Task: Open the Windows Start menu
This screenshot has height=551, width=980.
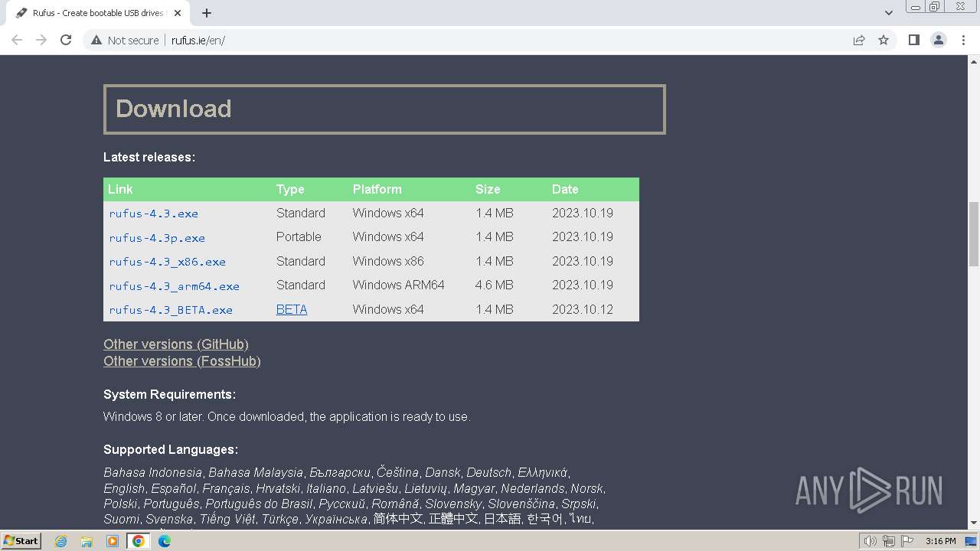Action: (21, 540)
